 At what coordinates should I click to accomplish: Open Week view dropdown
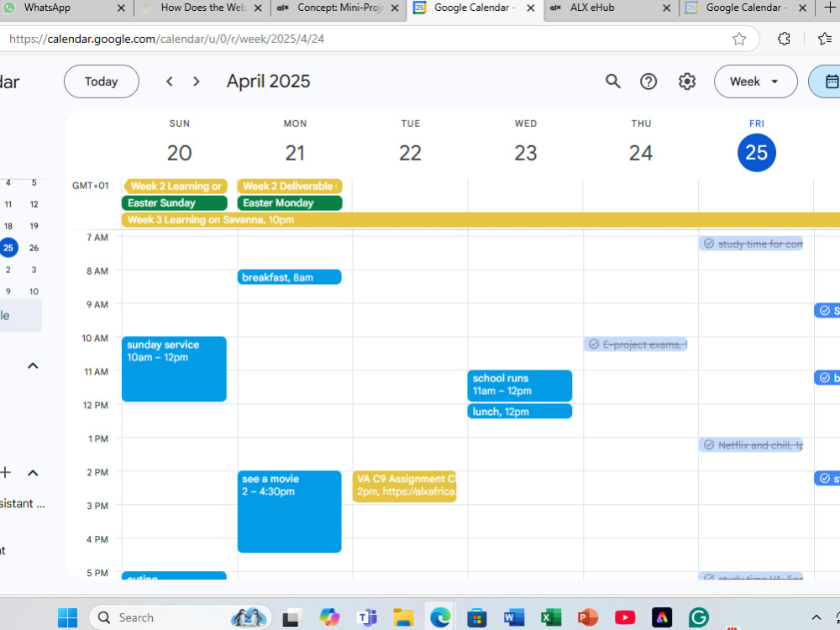click(755, 81)
